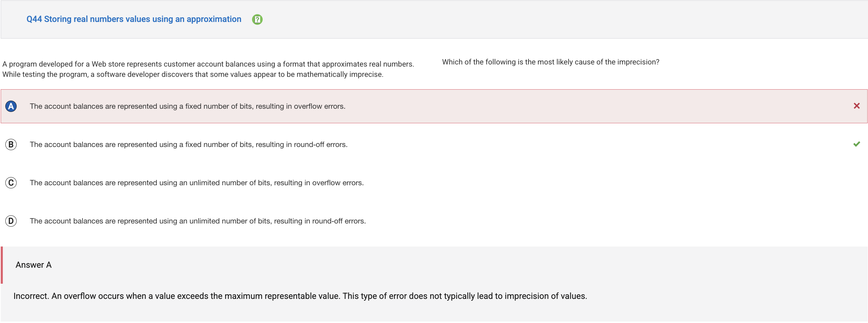Click the highlighted pink row for answer A
The image size is (868, 323).
(x=434, y=106)
